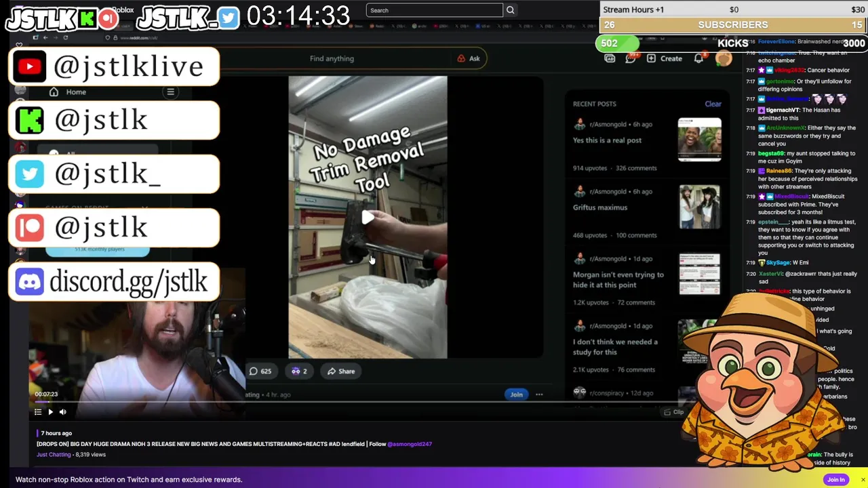Mute the player volume speaker icon

pyautogui.click(x=62, y=411)
